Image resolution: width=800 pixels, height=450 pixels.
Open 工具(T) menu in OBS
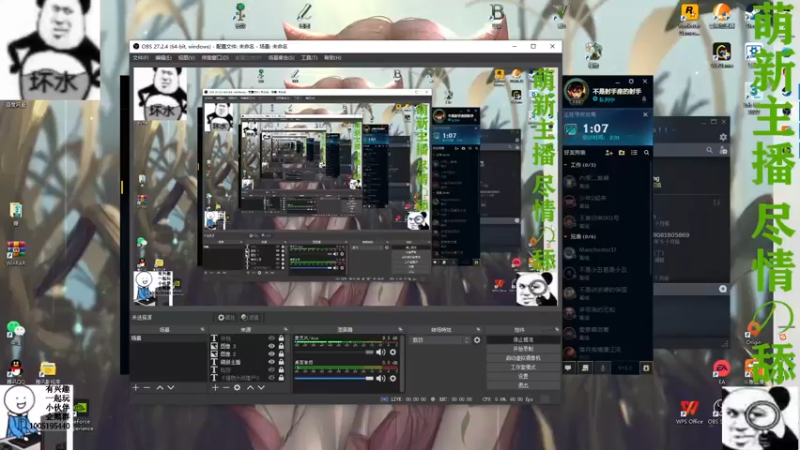309,58
